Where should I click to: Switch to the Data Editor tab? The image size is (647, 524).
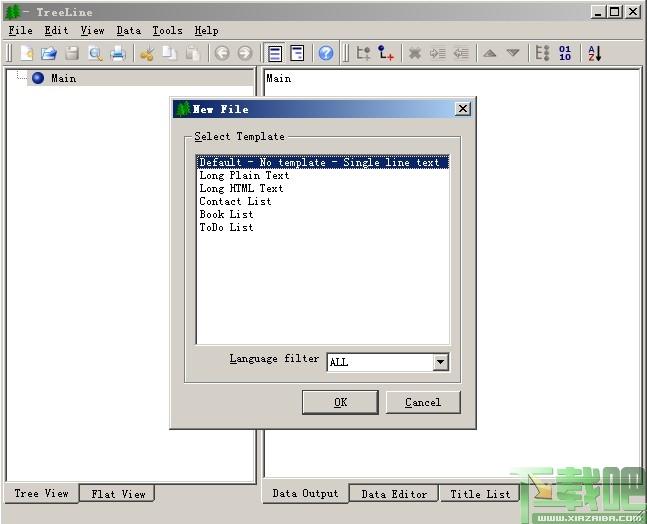394,494
